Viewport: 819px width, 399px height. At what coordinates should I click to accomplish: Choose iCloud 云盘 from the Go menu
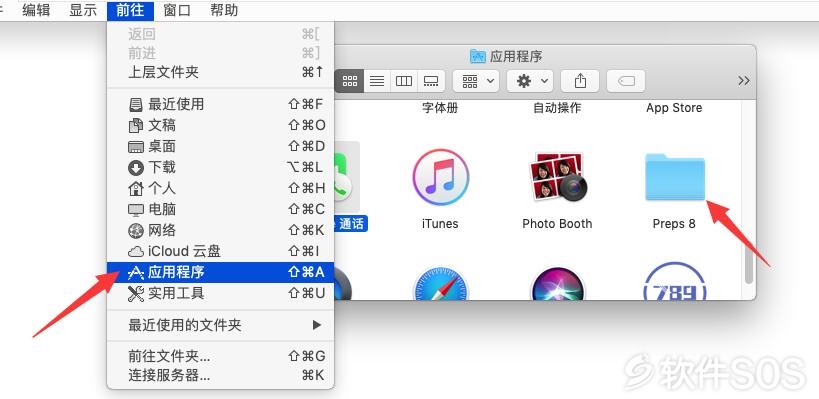point(220,251)
